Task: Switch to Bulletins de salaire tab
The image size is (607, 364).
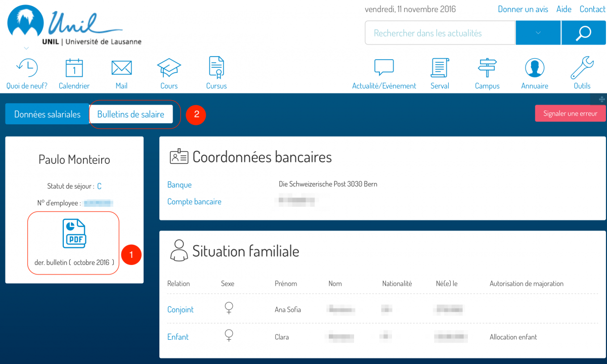Action: pos(131,114)
